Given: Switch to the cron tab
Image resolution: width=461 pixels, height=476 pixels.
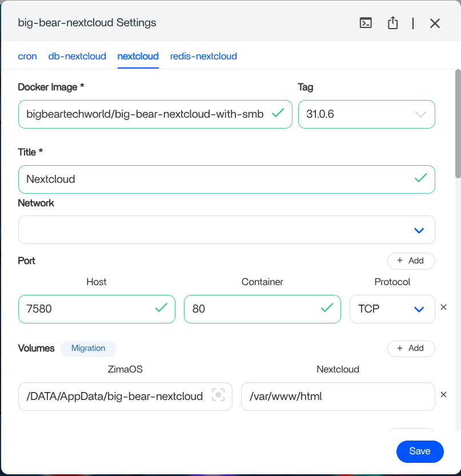Looking at the screenshot, I should pyautogui.click(x=27, y=57).
